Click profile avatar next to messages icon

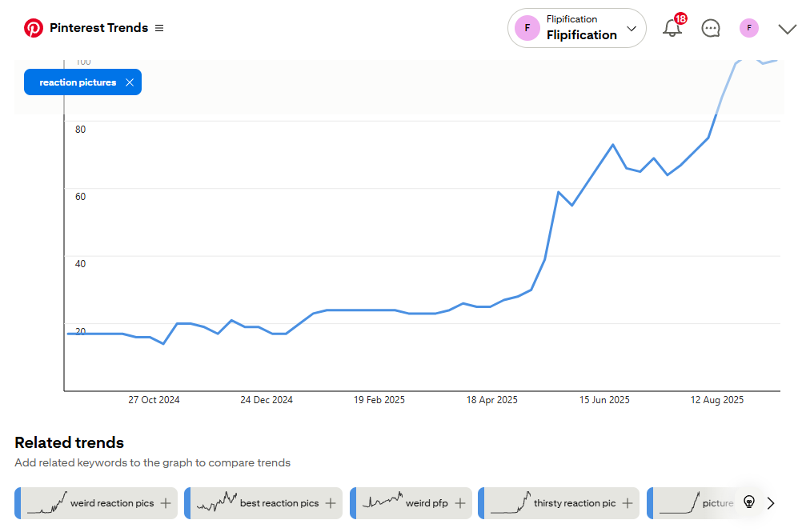point(748,28)
